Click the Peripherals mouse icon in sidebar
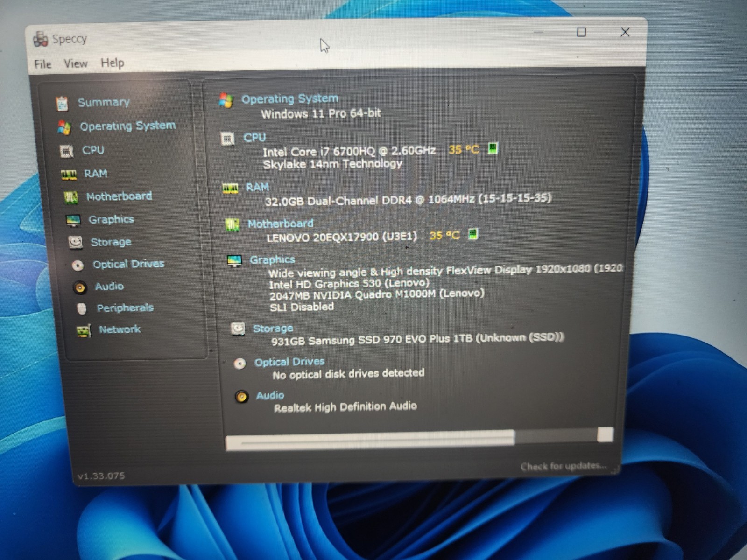Image resolution: width=747 pixels, height=560 pixels. 82,308
